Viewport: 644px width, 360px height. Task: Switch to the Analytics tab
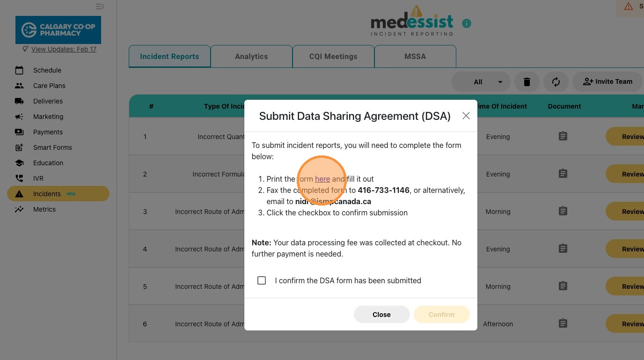251,56
